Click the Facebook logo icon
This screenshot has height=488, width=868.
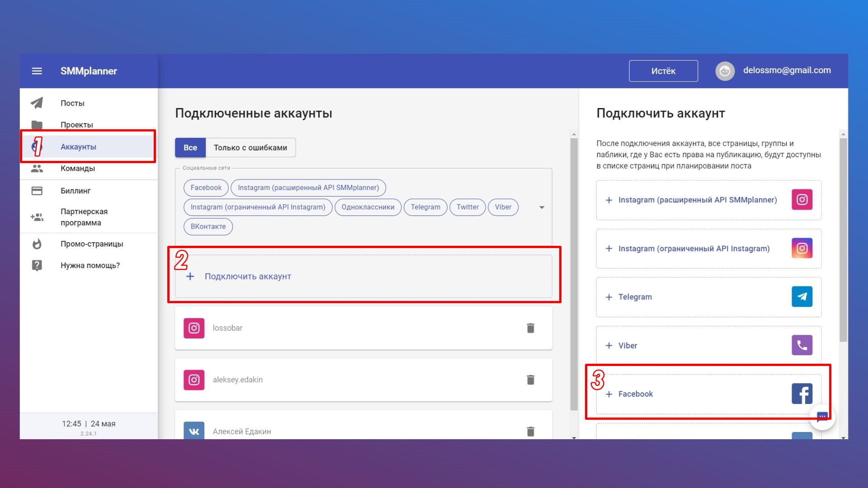(802, 394)
